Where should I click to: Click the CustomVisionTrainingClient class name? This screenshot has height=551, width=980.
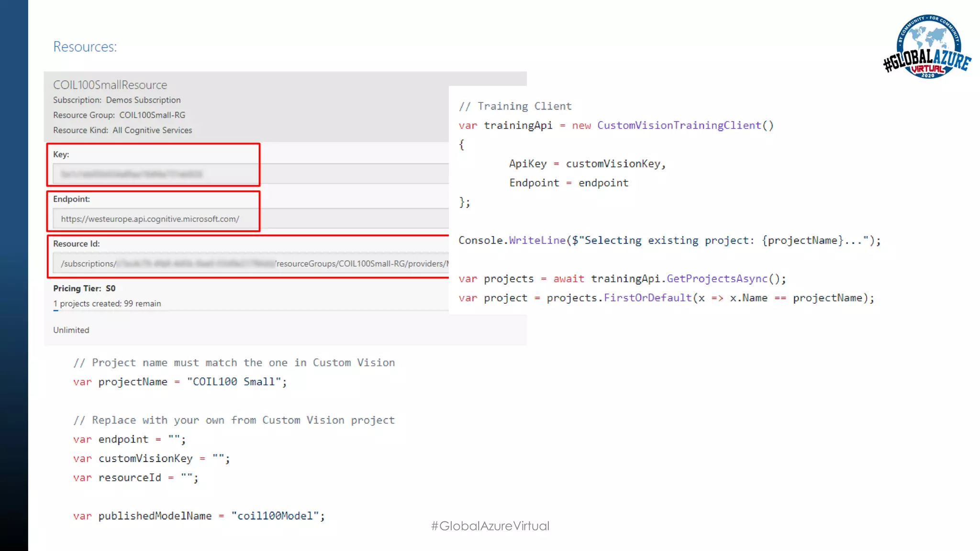tap(679, 125)
